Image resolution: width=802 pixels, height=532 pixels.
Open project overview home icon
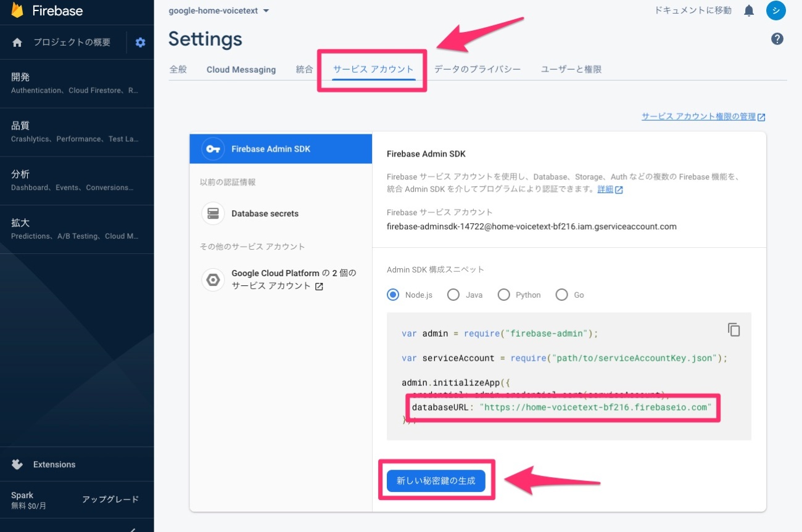tap(17, 43)
